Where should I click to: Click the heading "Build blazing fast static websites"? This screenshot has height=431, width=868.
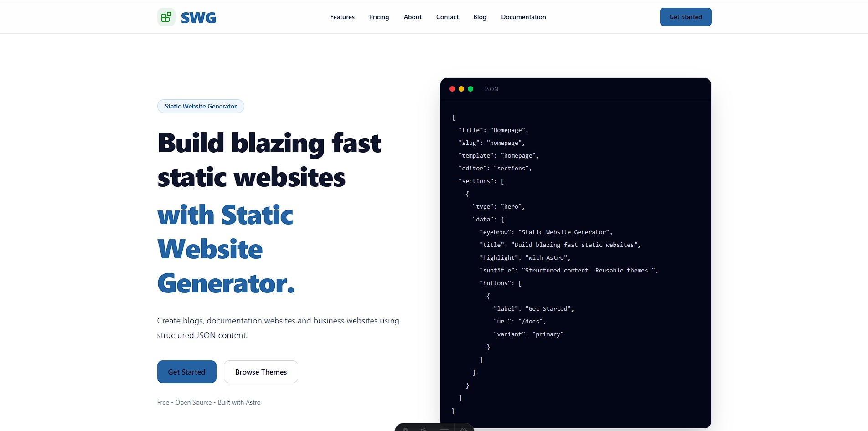pyautogui.click(x=269, y=160)
